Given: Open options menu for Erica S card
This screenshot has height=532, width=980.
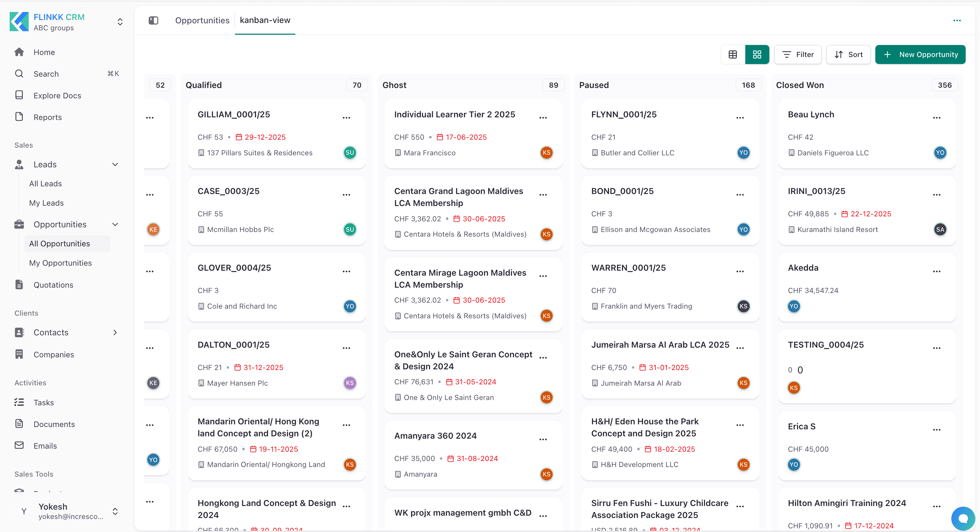Looking at the screenshot, I should pos(937,430).
